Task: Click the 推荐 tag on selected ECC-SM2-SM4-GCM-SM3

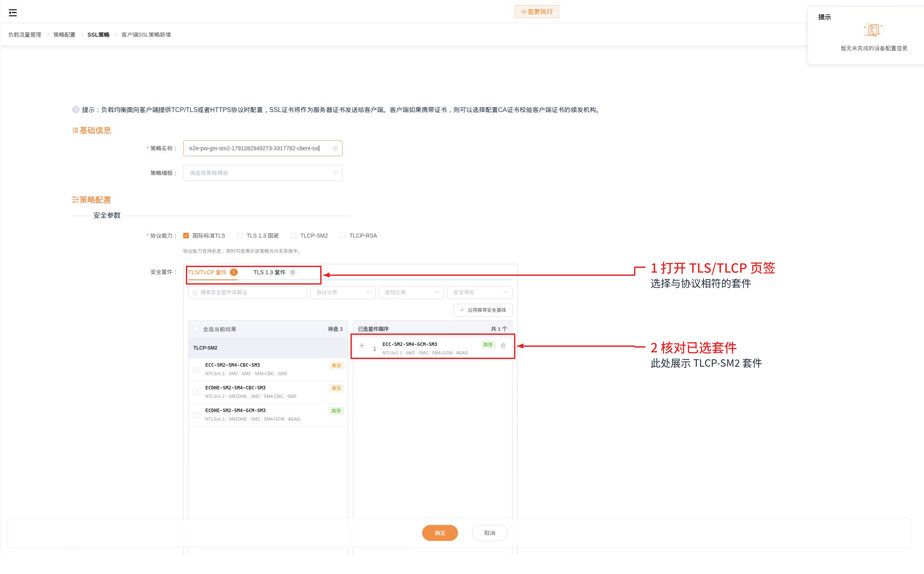Action: 488,345
